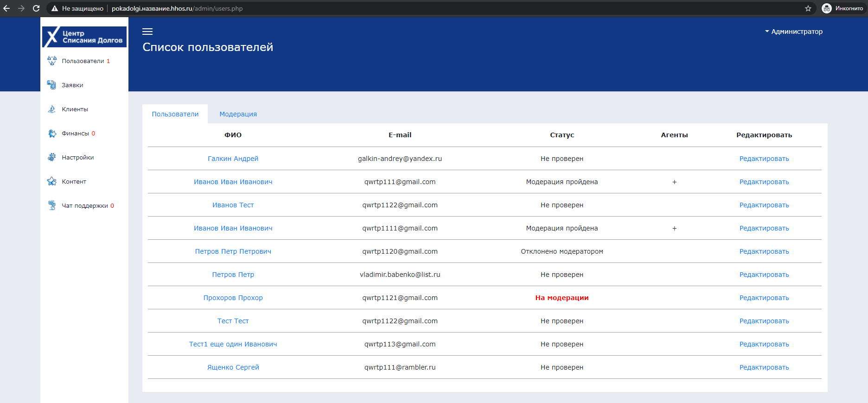Image resolution: width=868 pixels, height=403 pixels.
Task: Click the Центр Списания Долгов logo
Action: 84,37
